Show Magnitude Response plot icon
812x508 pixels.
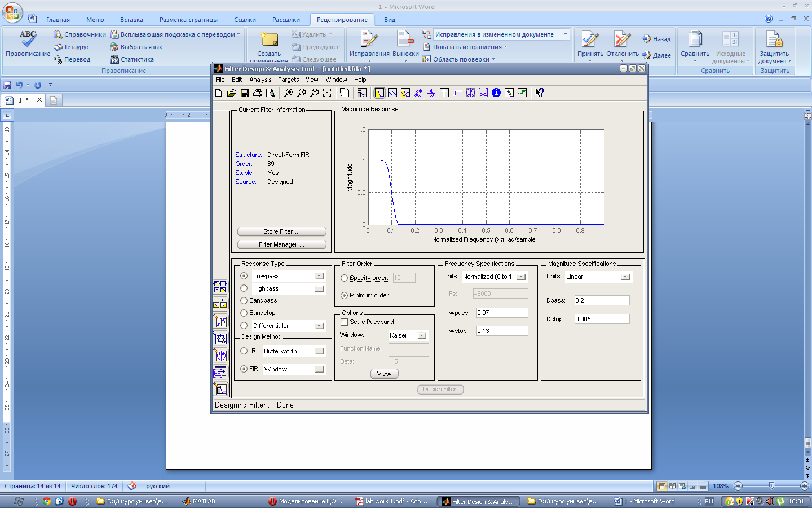(379, 93)
